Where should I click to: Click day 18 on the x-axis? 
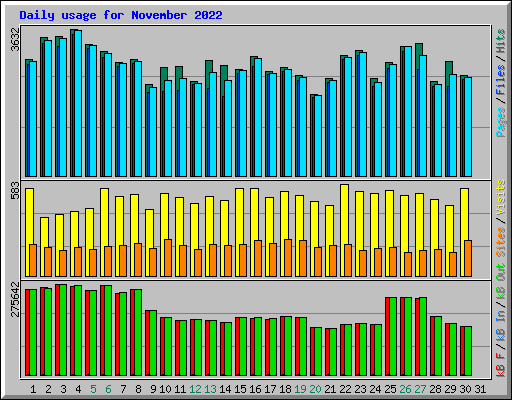pos(286,389)
